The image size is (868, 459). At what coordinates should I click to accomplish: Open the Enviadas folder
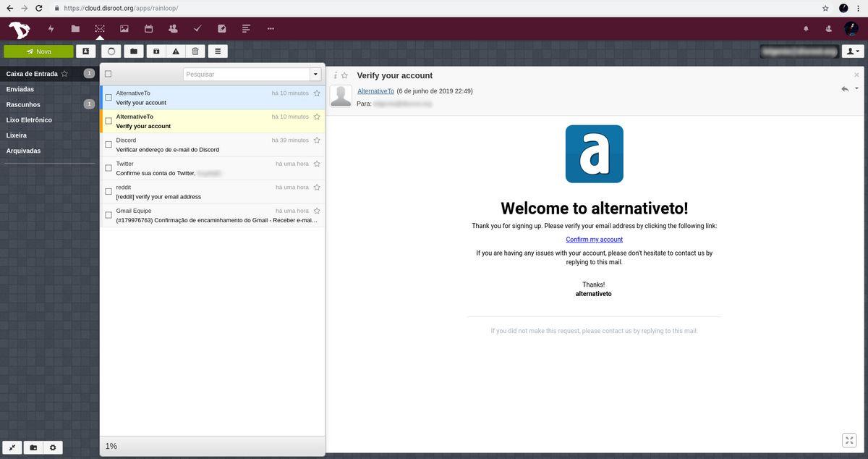click(x=20, y=89)
